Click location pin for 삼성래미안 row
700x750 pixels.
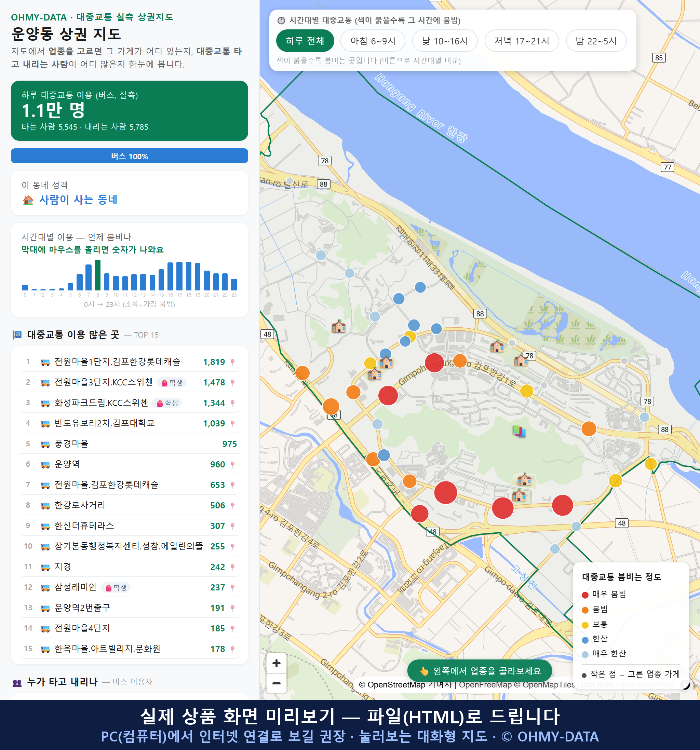click(232, 588)
